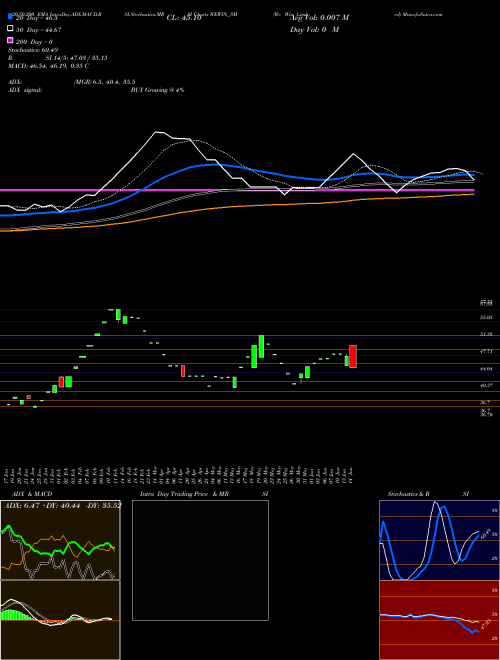Click the magenta 200 Day legend swatch
This screenshot has height=660, width=500.
pyautogui.click(x=10, y=40)
